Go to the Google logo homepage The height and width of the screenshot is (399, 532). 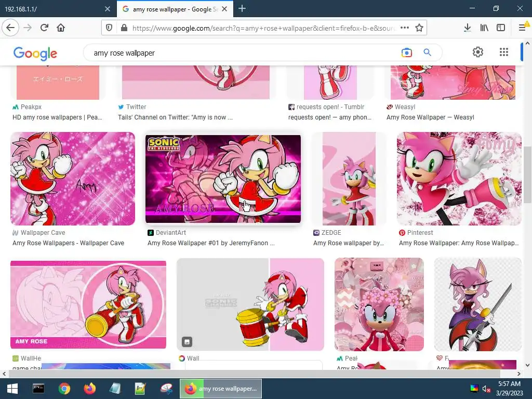[35, 54]
